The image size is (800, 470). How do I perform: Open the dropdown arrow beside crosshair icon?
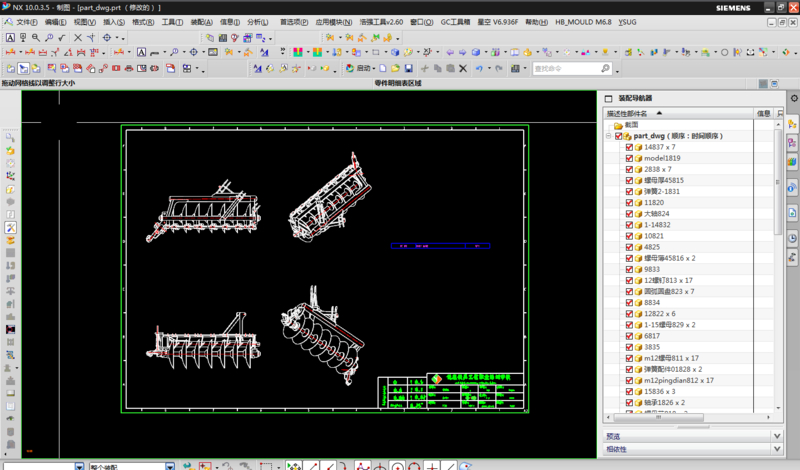coord(117,38)
